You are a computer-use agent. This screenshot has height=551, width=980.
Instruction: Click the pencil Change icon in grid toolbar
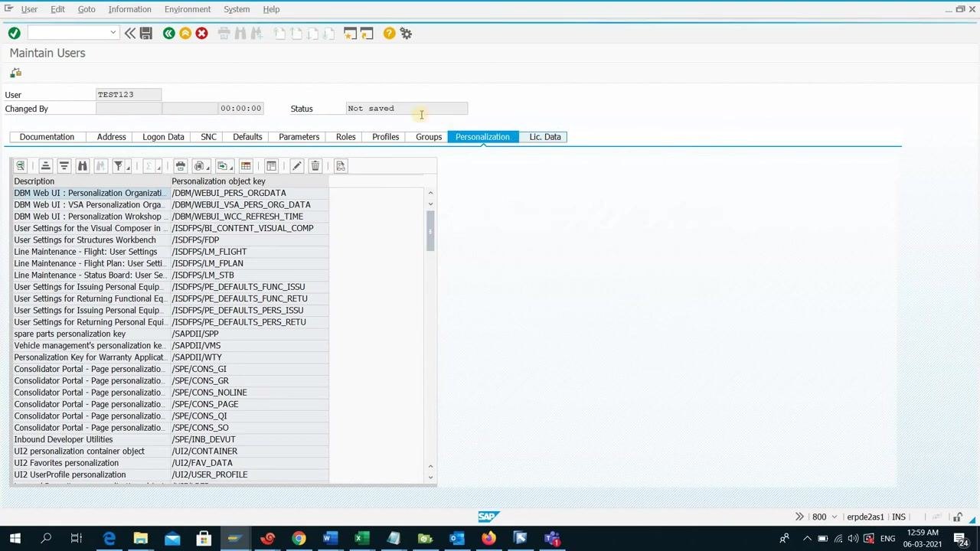[297, 166]
